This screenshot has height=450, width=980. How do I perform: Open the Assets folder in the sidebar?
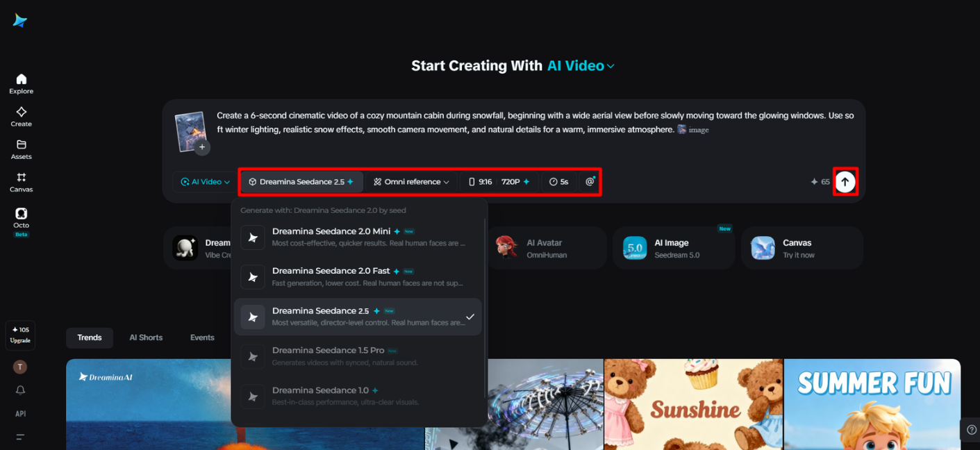tap(21, 149)
